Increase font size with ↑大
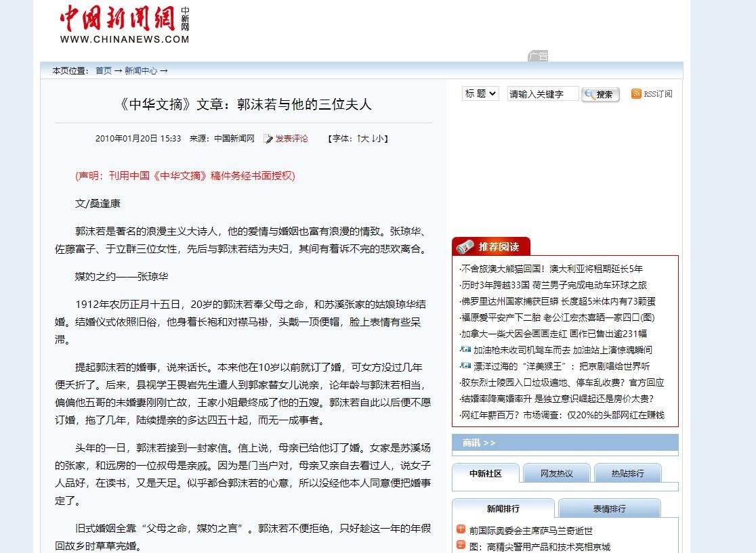The image size is (756, 553). 362,139
